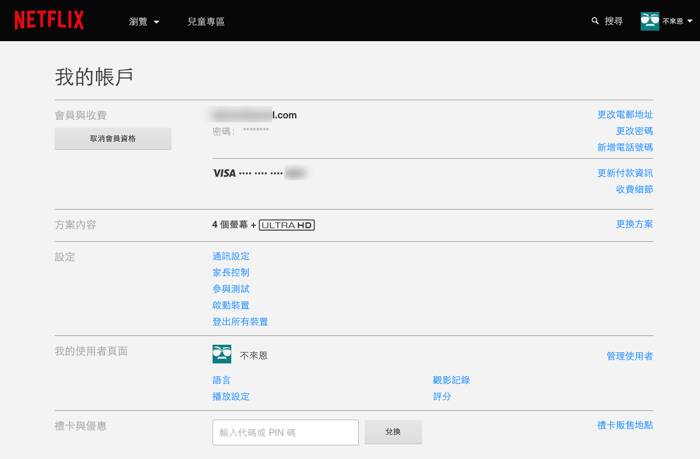This screenshot has width=700, height=459.
Task: Click the 設定 section label
Action: [x=65, y=257]
